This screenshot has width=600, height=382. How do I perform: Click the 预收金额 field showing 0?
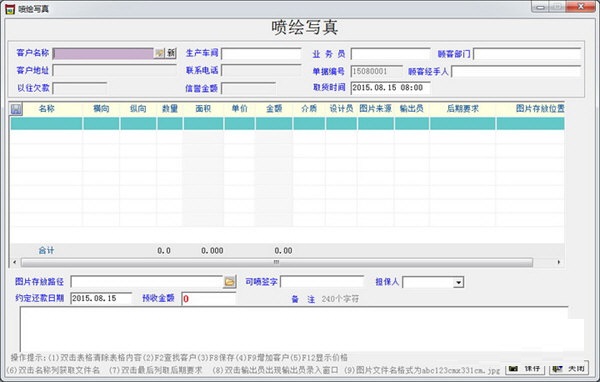(x=209, y=299)
